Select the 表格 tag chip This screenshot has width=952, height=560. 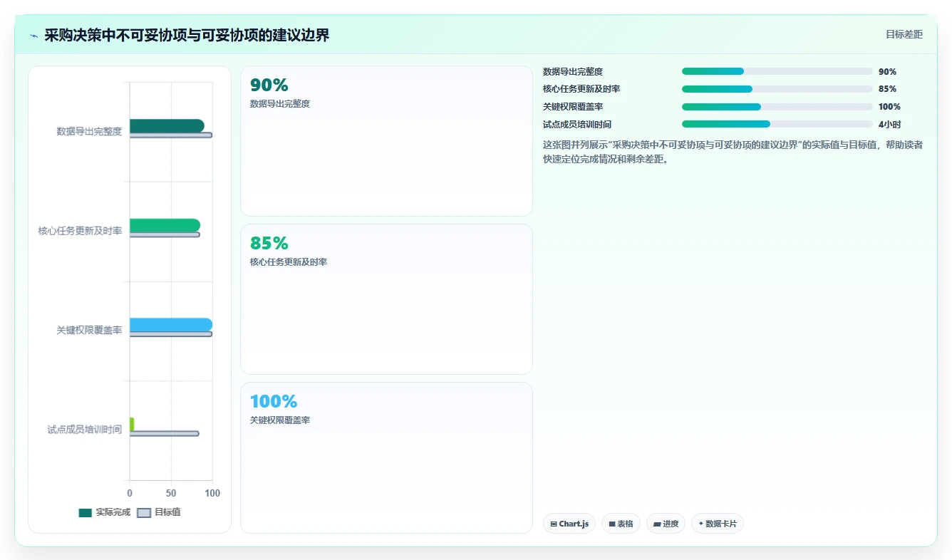point(621,524)
